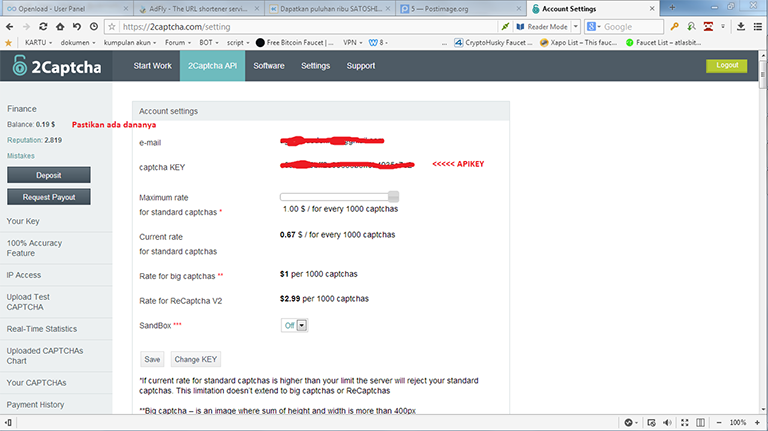
Task: Reload the page with the refresh icon
Action: pyautogui.click(x=43, y=26)
